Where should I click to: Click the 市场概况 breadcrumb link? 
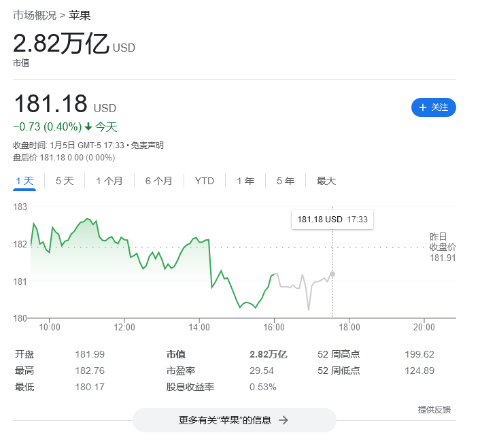pyautogui.click(x=35, y=16)
